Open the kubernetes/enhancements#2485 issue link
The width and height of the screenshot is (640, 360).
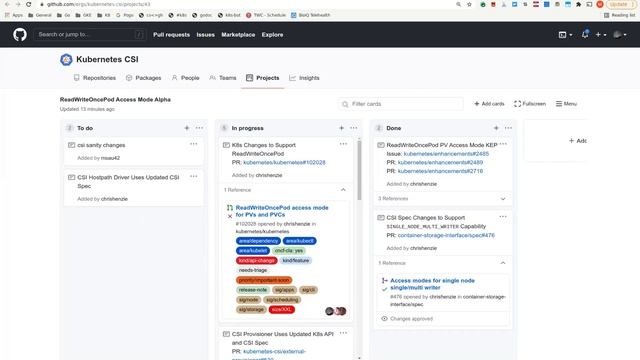click(446, 154)
